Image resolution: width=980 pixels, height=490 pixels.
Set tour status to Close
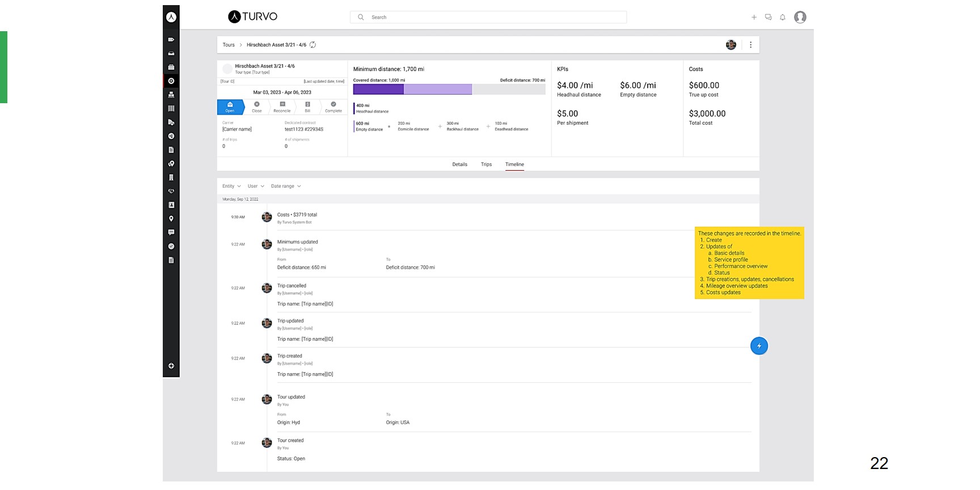tap(257, 107)
